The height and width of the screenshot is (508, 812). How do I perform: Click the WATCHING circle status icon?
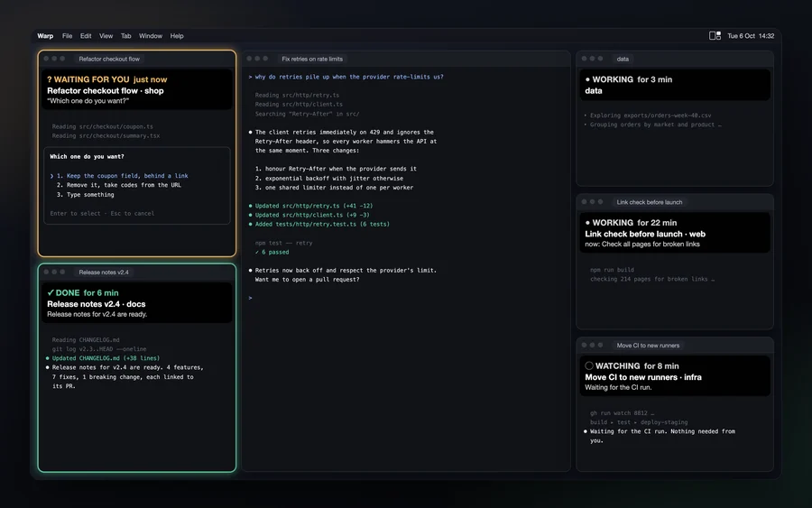tap(589, 365)
